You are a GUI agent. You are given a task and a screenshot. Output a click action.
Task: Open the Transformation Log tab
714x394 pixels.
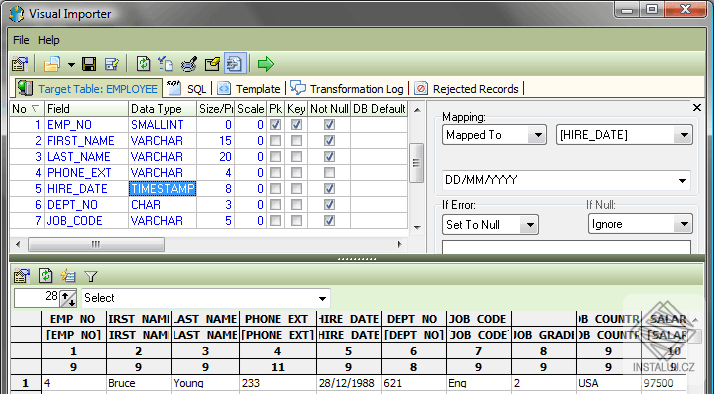pyautogui.click(x=347, y=88)
